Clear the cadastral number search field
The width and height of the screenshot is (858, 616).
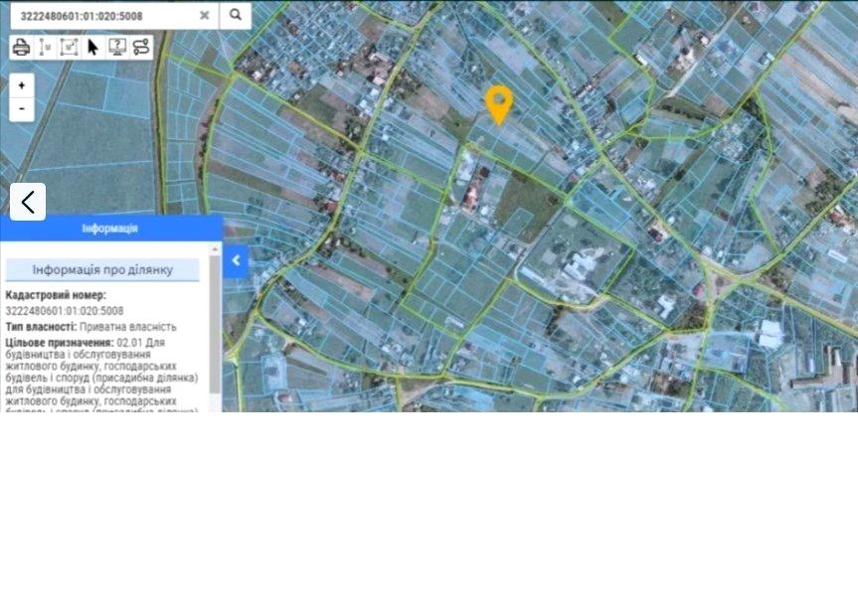[x=204, y=16]
